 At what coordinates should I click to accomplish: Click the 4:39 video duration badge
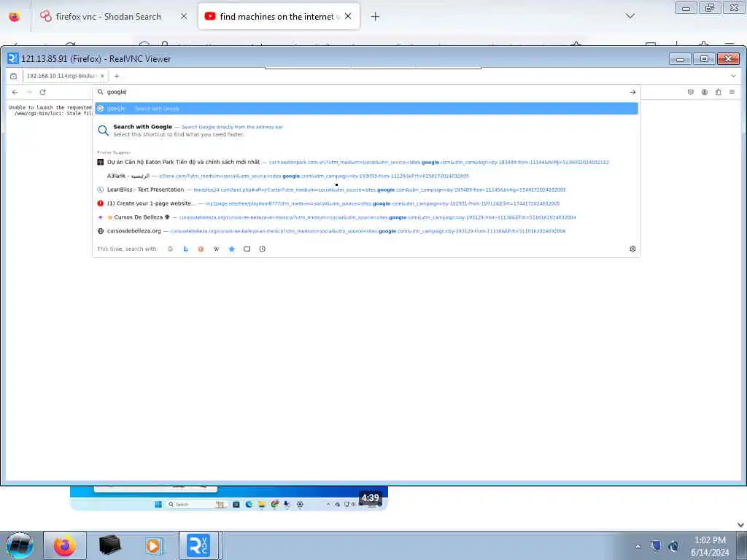pyautogui.click(x=370, y=498)
